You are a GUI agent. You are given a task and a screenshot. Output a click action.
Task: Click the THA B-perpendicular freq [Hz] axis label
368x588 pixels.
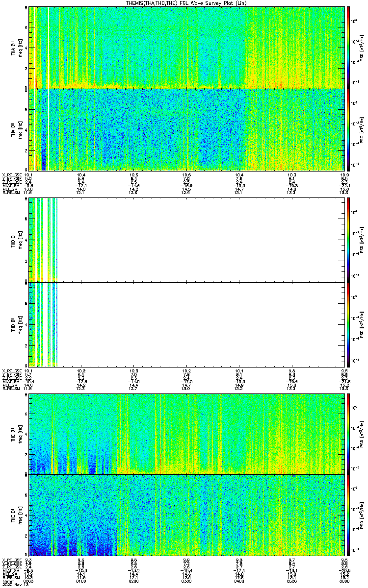click(20, 47)
